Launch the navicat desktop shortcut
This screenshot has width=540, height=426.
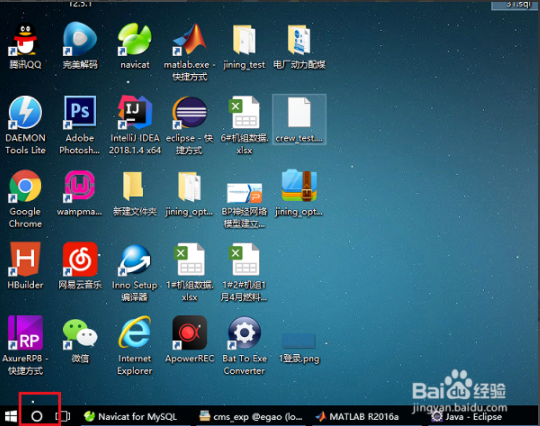pos(135,45)
